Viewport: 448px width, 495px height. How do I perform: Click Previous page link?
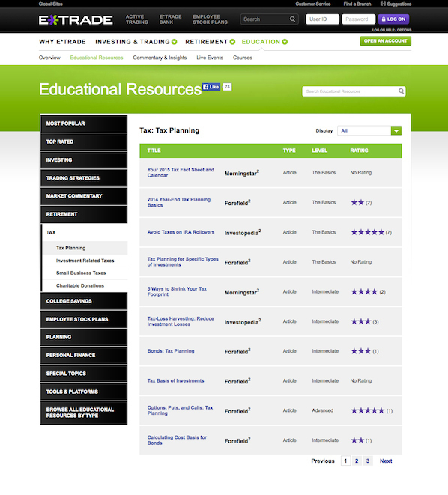[323, 461]
